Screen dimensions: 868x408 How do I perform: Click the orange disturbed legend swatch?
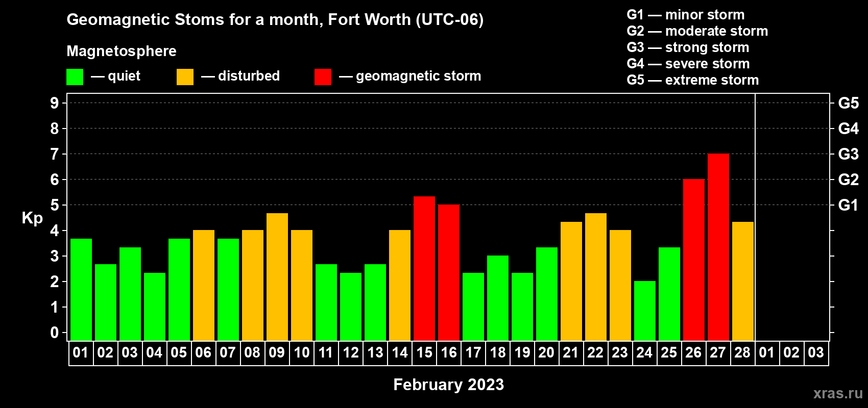point(185,77)
